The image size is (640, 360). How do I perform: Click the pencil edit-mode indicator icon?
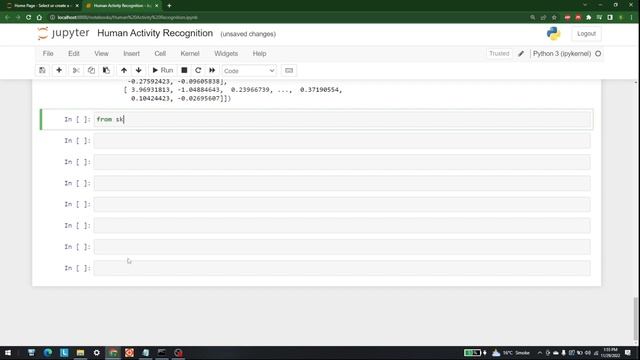tap(521, 53)
